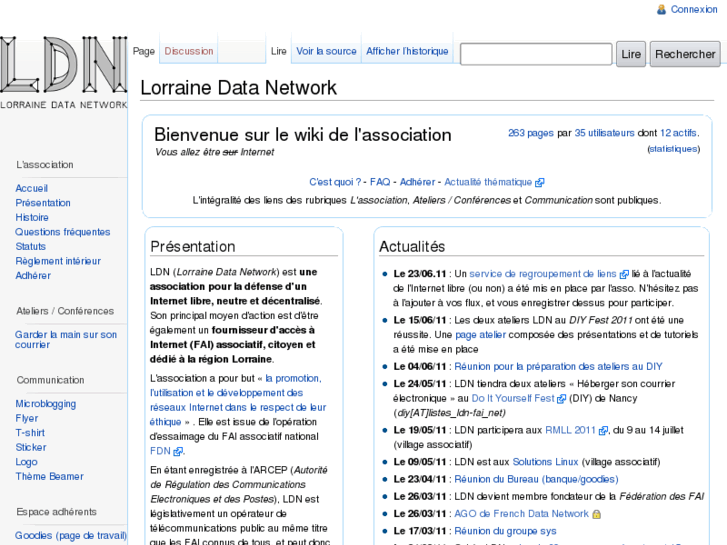Open Statuts sidebar link

[x=31, y=247]
